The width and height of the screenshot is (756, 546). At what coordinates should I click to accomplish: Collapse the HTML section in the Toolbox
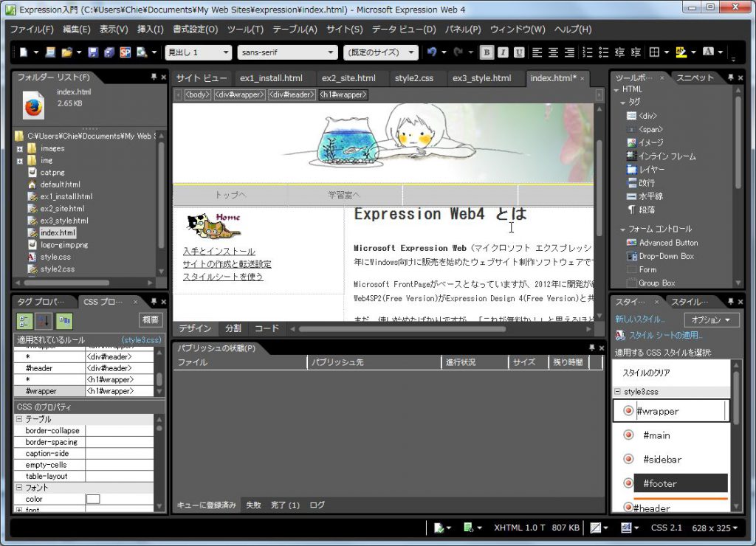616,89
